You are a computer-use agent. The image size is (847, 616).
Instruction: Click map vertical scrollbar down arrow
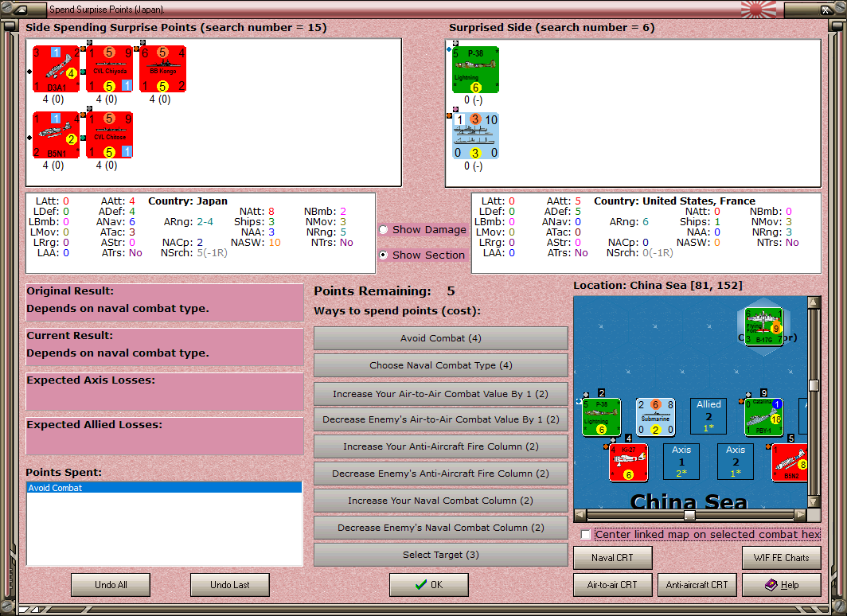coord(814,501)
